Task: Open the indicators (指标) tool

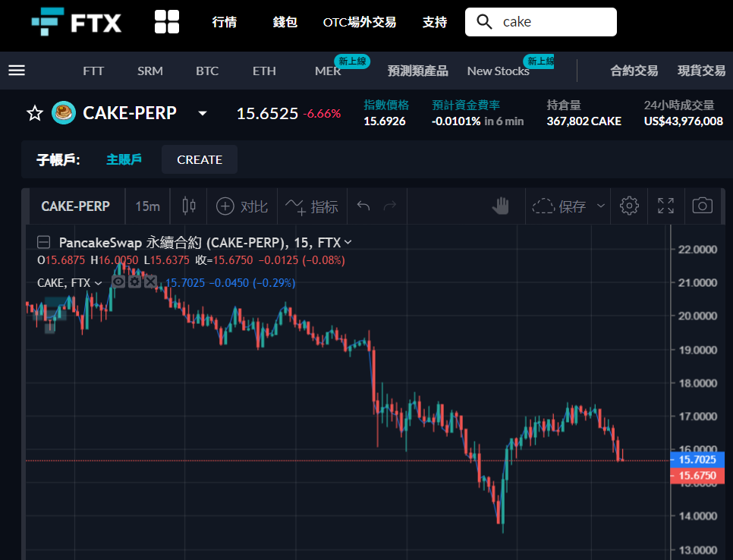Action: 312,206
